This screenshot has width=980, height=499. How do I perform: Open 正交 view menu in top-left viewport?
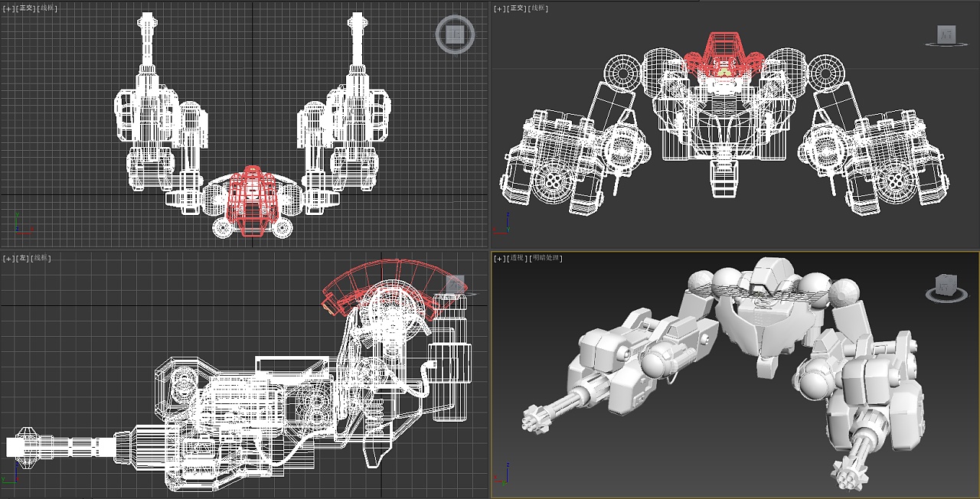click(24, 8)
